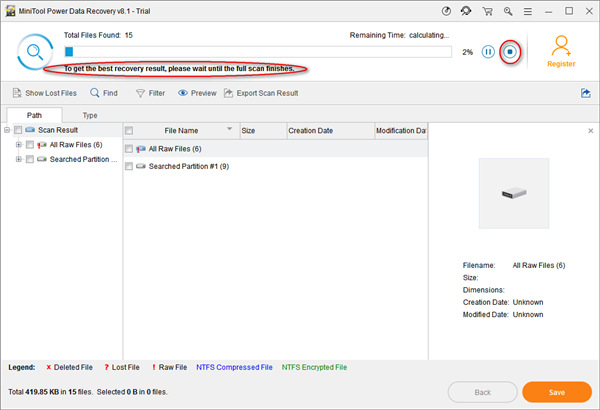Expand All Raw Files tree node
Image resolution: width=600 pixels, height=410 pixels.
(x=18, y=145)
